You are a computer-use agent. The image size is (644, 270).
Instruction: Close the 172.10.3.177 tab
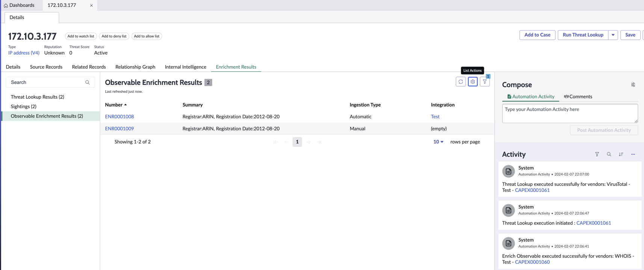pyautogui.click(x=91, y=5)
